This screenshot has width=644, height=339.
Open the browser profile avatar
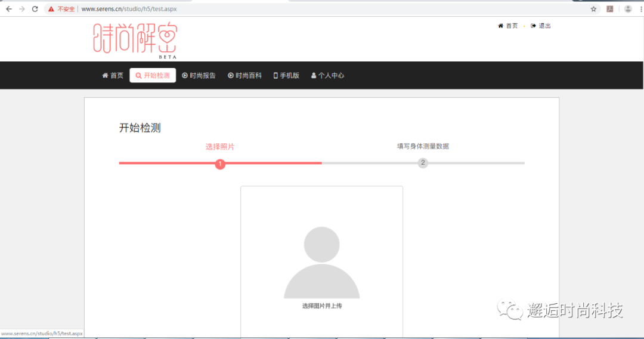click(628, 9)
